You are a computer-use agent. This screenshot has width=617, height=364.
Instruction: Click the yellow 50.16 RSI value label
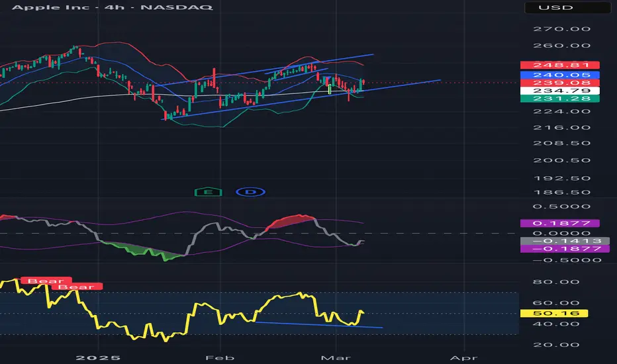pyautogui.click(x=554, y=313)
